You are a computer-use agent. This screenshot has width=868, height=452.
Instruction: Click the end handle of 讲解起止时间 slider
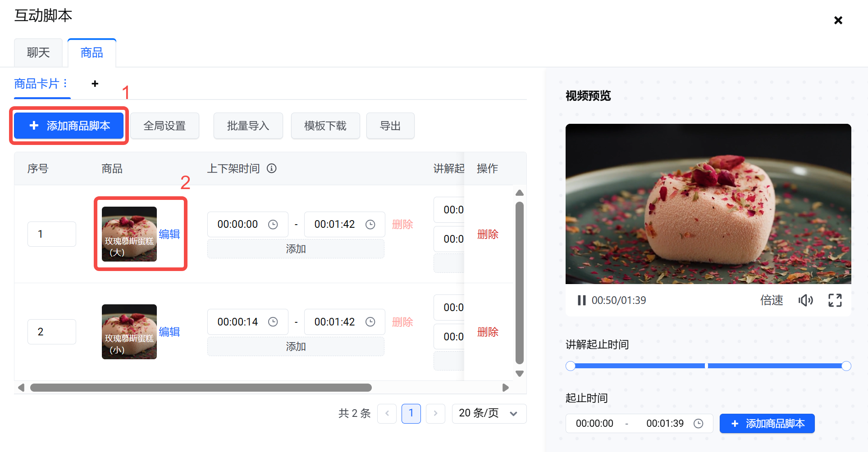point(846,366)
